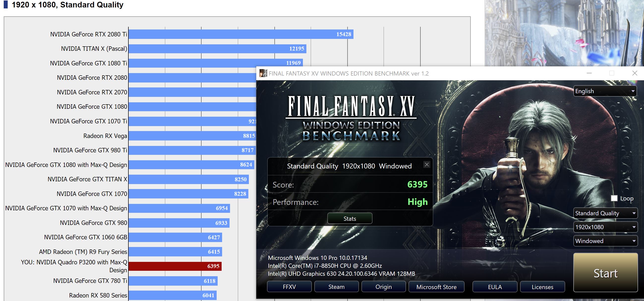View the EULA
This screenshot has width=644, height=301.
[x=495, y=287]
